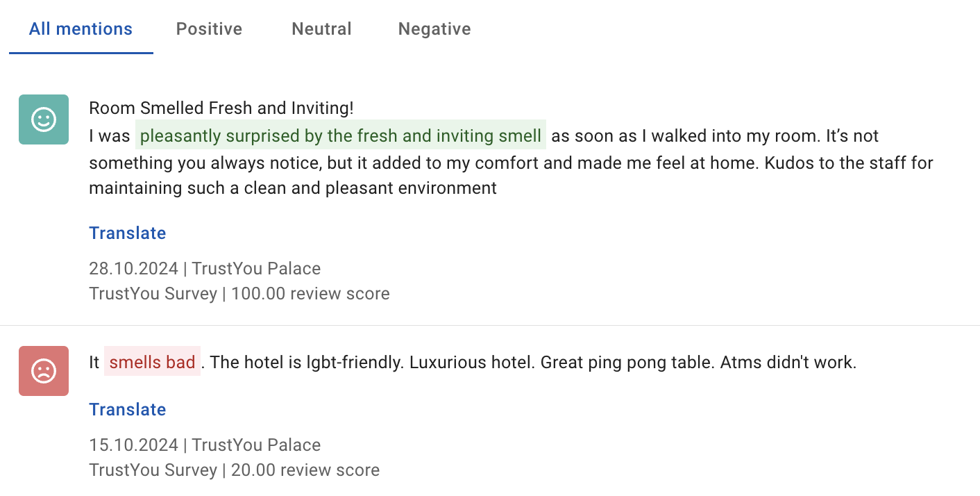Translate the fresh-smelling room review
The height and width of the screenshot is (496, 980).
(x=128, y=233)
